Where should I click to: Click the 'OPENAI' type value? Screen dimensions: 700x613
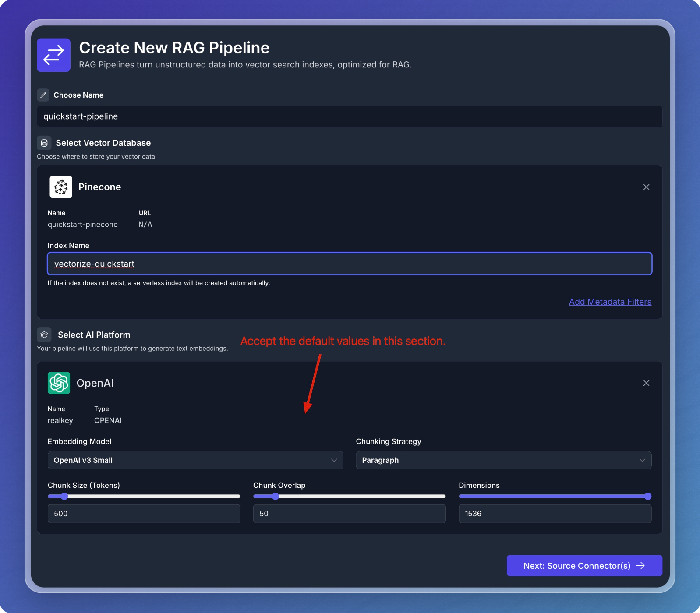tap(108, 420)
